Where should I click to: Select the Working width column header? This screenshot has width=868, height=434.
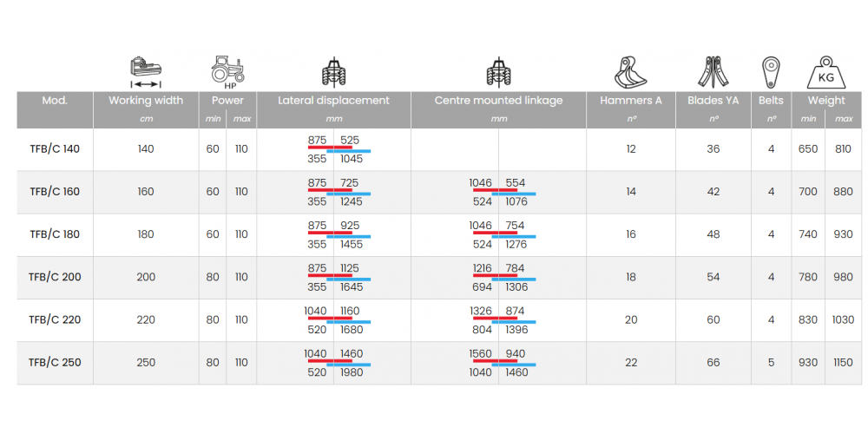pos(146,101)
